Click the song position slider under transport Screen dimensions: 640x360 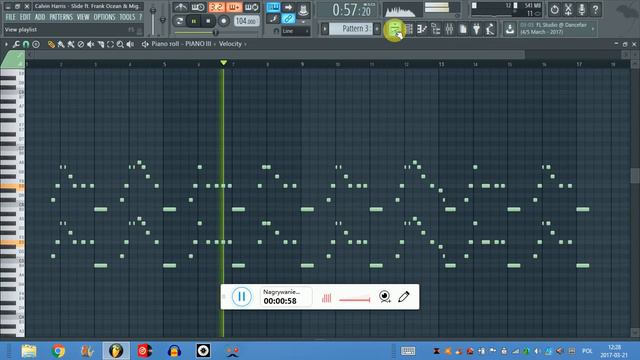(216, 32)
